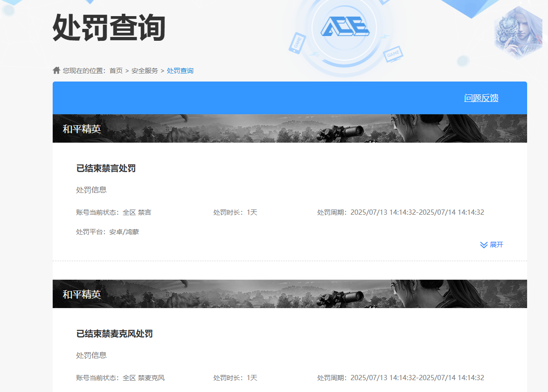Select the 已结束禁言处罚 title text
The image size is (548, 392).
(x=106, y=168)
